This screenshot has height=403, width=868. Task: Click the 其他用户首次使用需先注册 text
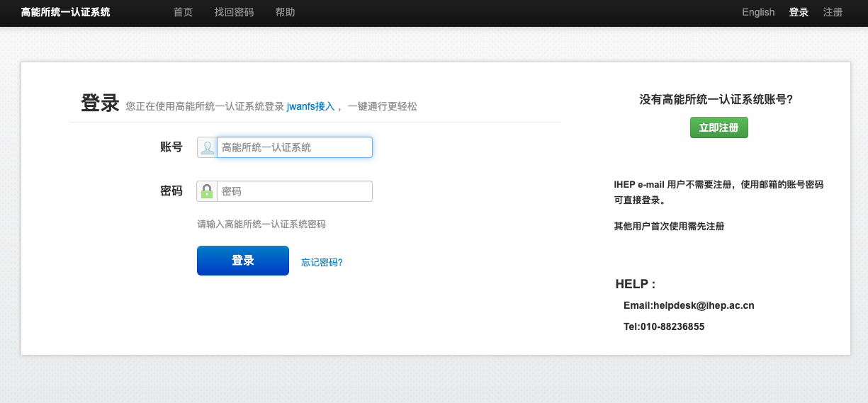click(x=669, y=227)
